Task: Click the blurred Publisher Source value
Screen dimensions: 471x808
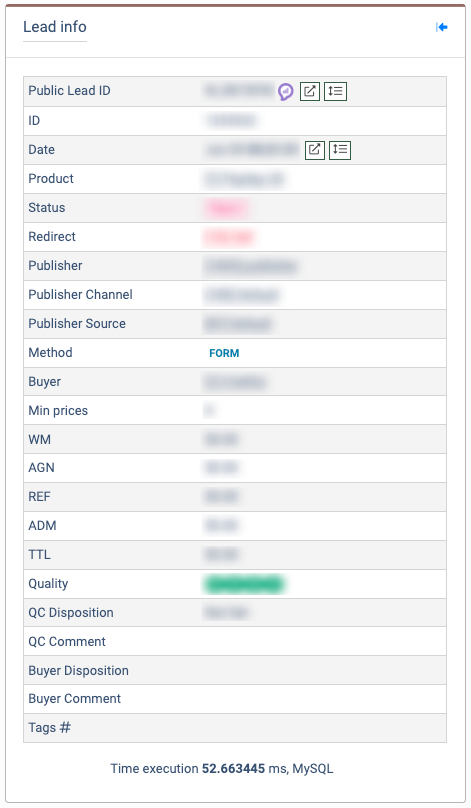Action: (238, 324)
